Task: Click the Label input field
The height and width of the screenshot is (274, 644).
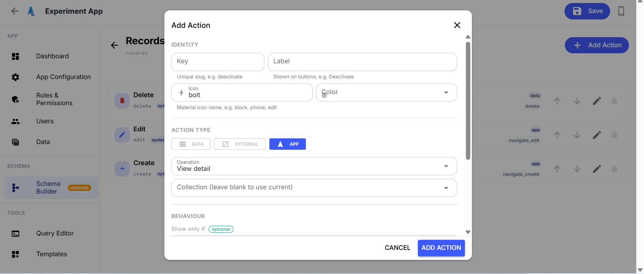Action: pyautogui.click(x=362, y=62)
